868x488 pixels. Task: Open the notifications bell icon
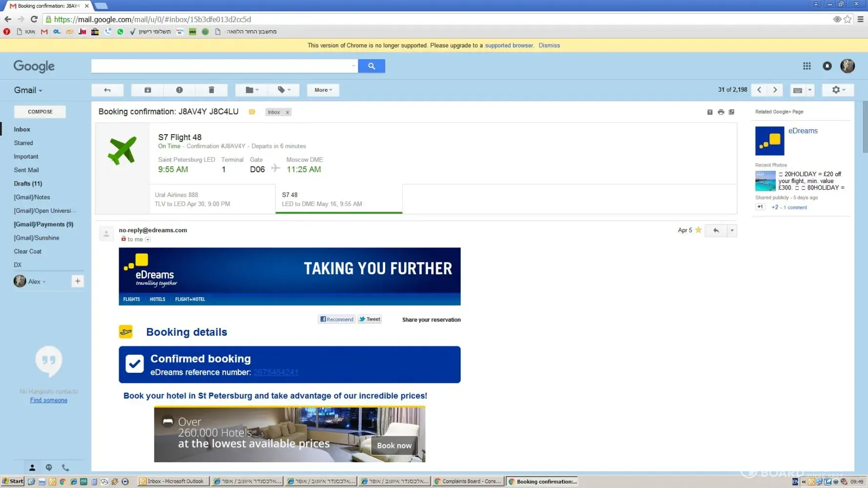827,66
